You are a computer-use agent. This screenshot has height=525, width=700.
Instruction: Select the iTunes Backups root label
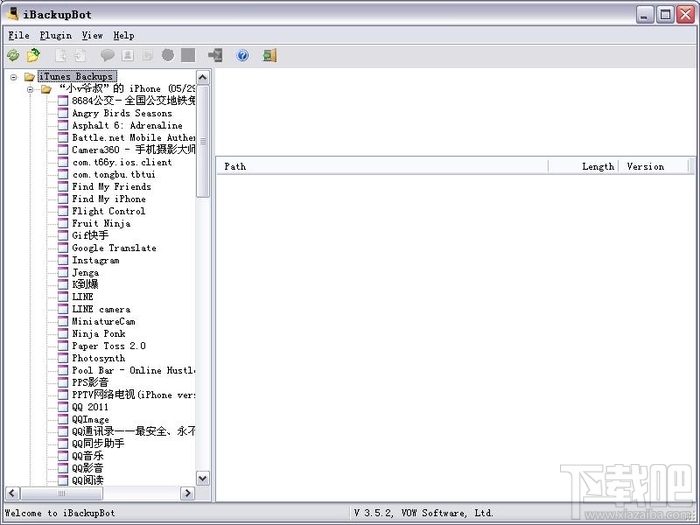[x=77, y=77]
